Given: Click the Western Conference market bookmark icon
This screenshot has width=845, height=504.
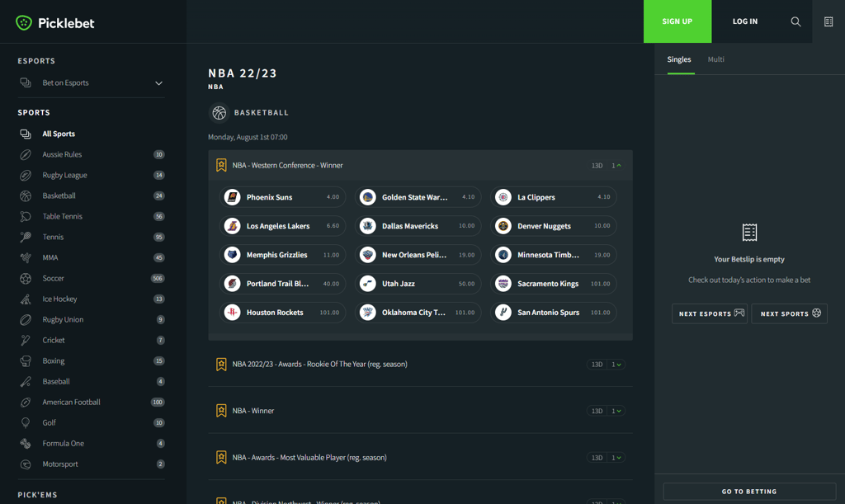Looking at the screenshot, I should coord(221,165).
